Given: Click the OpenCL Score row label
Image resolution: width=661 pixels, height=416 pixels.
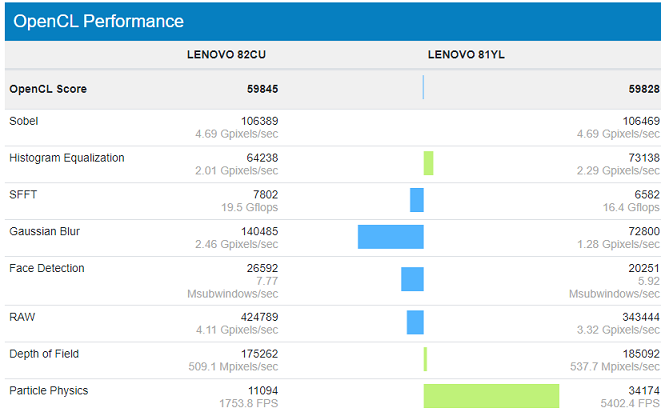Looking at the screenshot, I should (x=48, y=89).
